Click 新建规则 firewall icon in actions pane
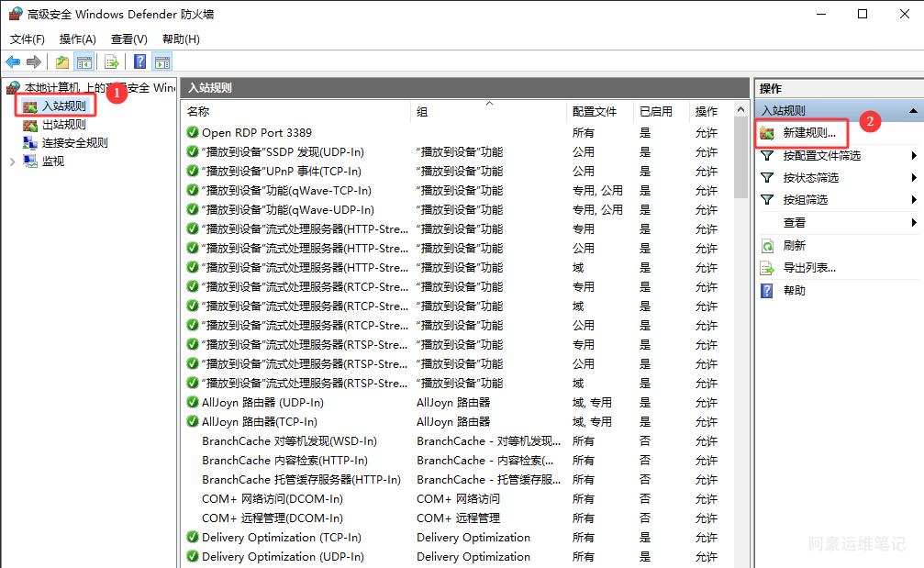The image size is (924, 568). (767, 133)
